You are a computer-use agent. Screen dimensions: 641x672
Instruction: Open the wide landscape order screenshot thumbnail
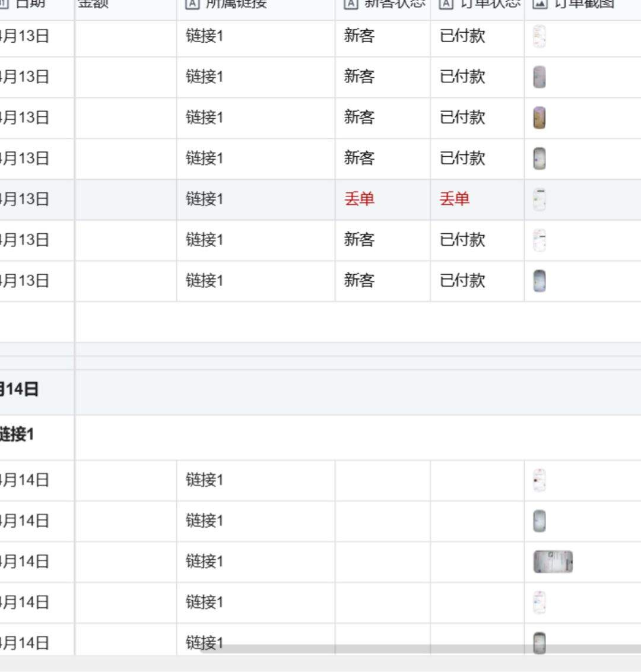click(x=553, y=562)
